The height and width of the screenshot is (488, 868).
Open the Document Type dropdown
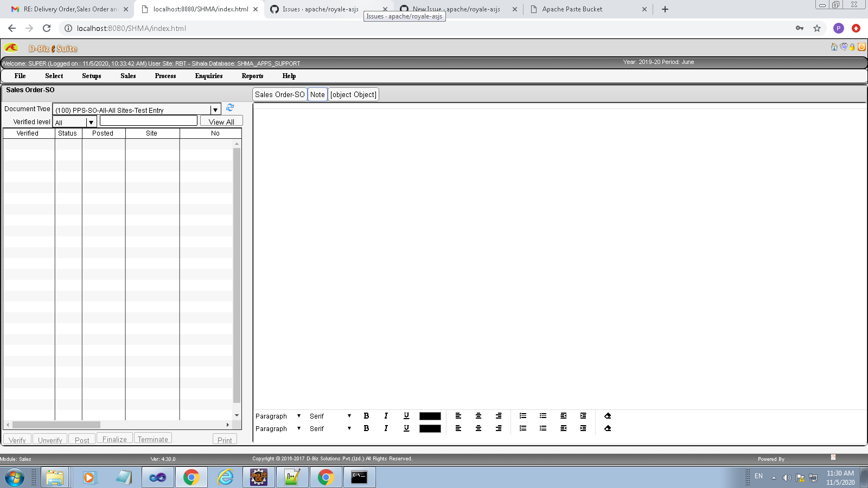[215, 109]
